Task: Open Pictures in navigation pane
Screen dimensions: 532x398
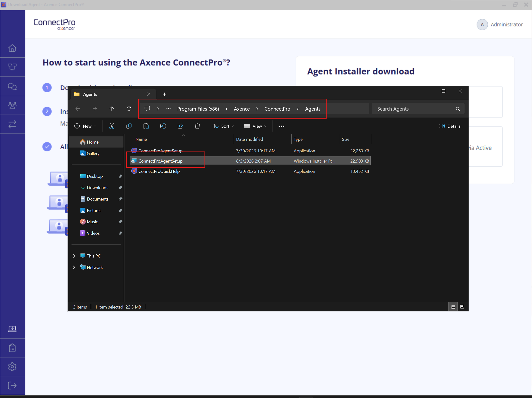Action: tap(94, 210)
